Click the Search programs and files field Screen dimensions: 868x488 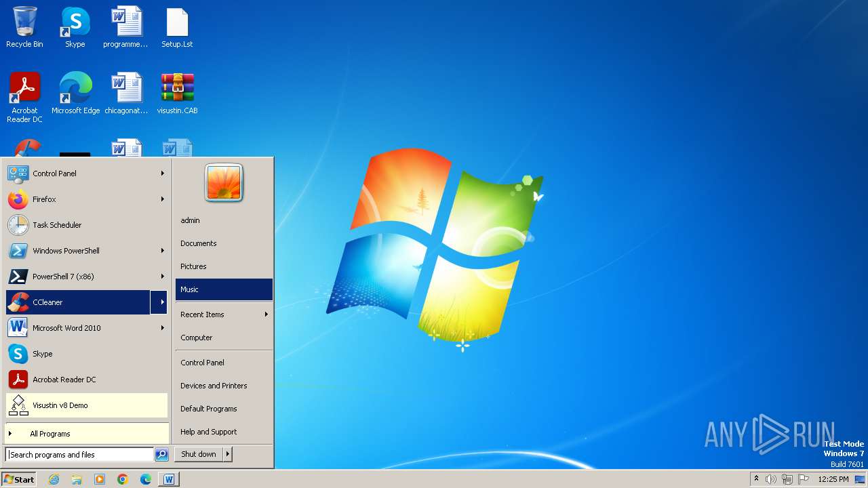pyautogui.click(x=79, y=455)
